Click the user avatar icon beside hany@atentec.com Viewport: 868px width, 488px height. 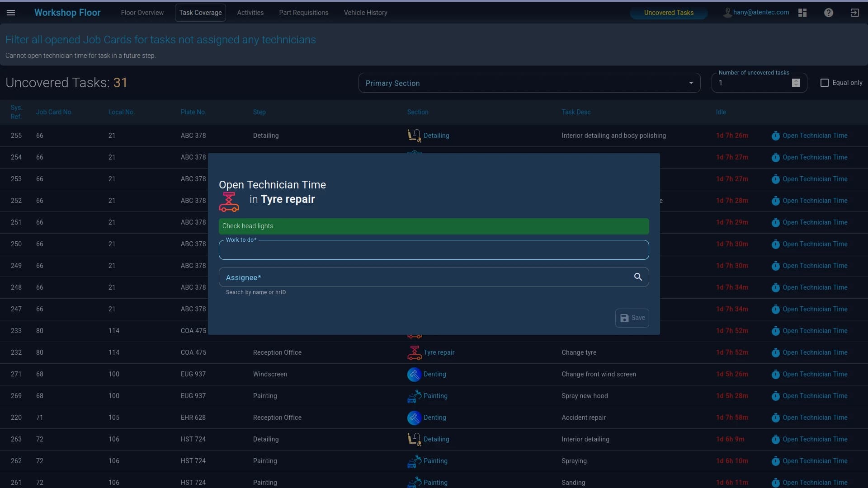point(727,13)
